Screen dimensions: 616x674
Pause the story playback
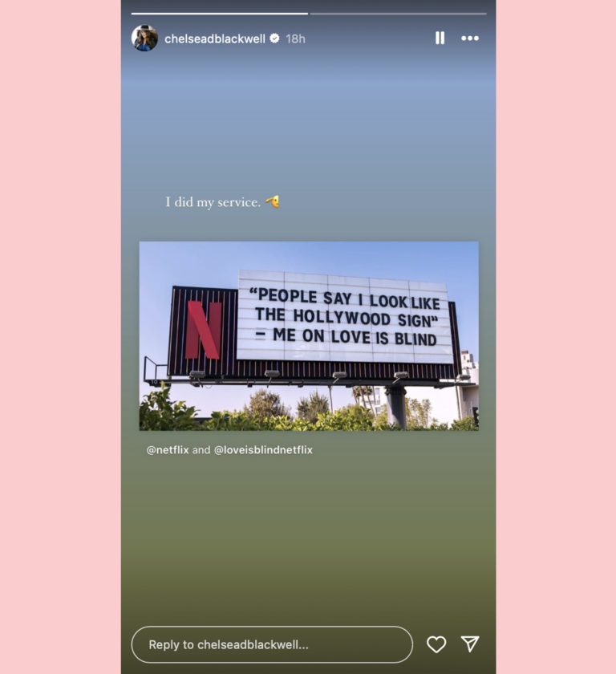point(440,39)
